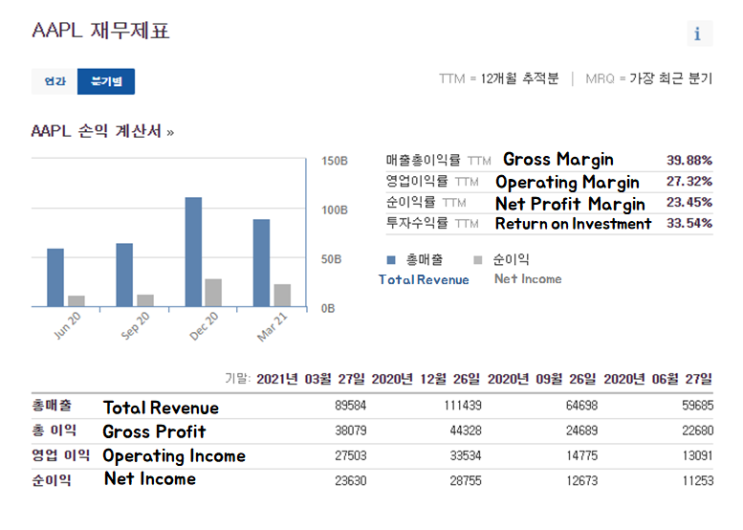Click net income value 12673

click(582, 481)
